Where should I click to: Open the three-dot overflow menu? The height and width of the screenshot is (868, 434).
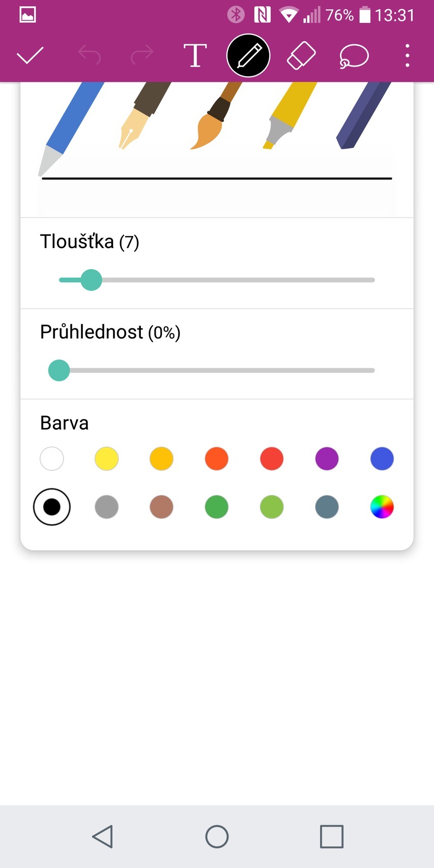pyautogui.click(x=407, y=55)
